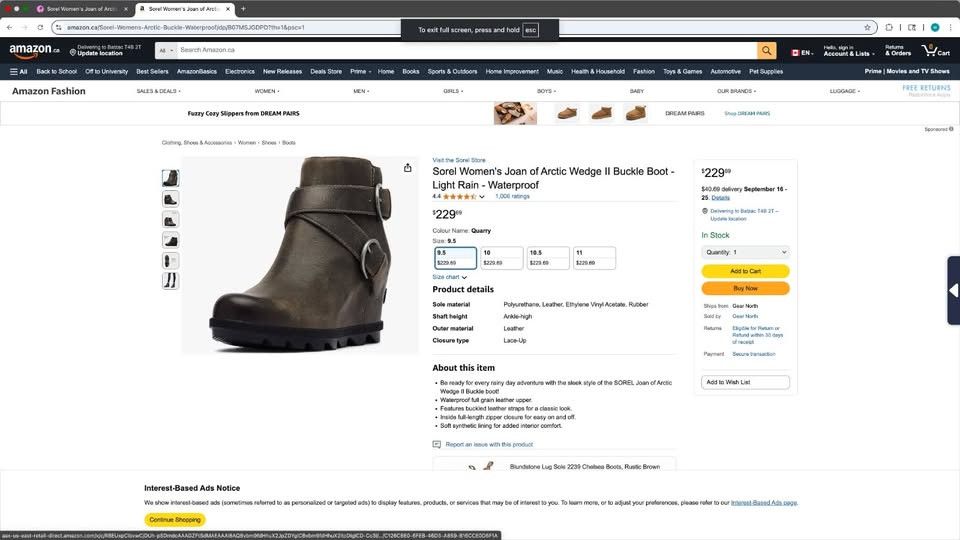
Task: Click the Amazon.ca logo
Action: [x=34, y=51]
